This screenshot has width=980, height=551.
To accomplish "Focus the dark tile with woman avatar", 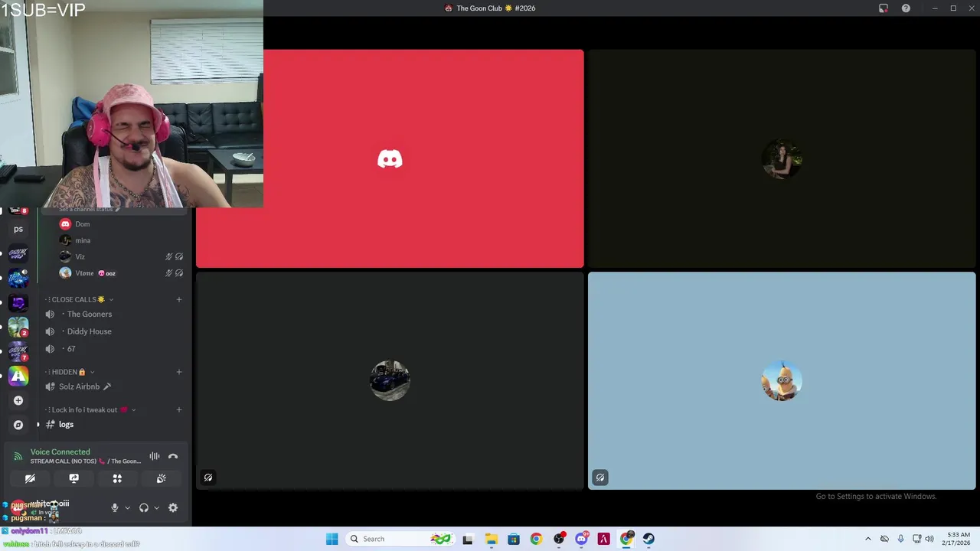I will click(x=782, y=159).
